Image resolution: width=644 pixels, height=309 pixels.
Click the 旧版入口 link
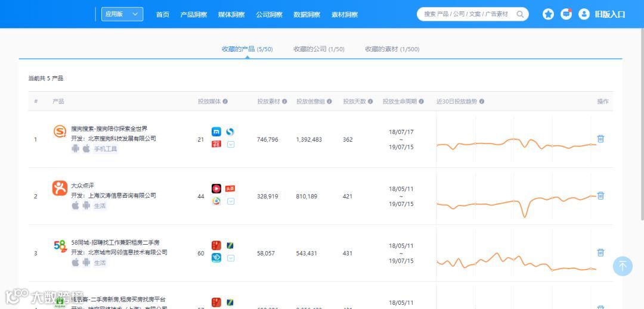coord(610,14)
